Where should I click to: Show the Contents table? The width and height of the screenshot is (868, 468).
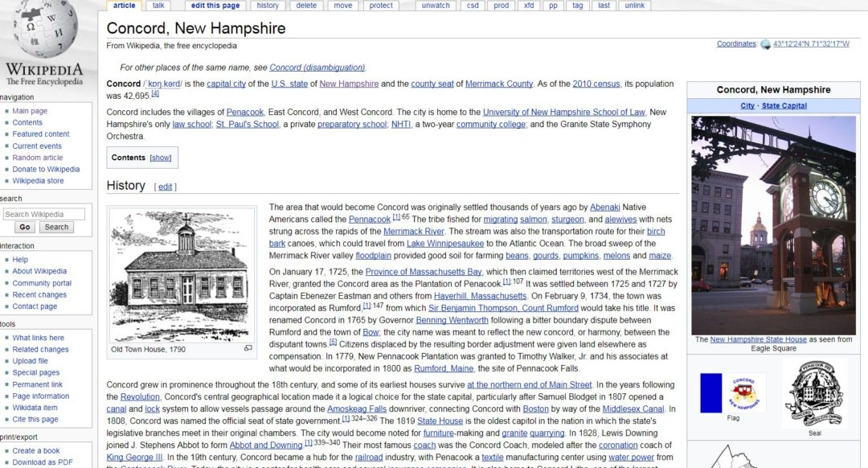(x=161, y=158)
